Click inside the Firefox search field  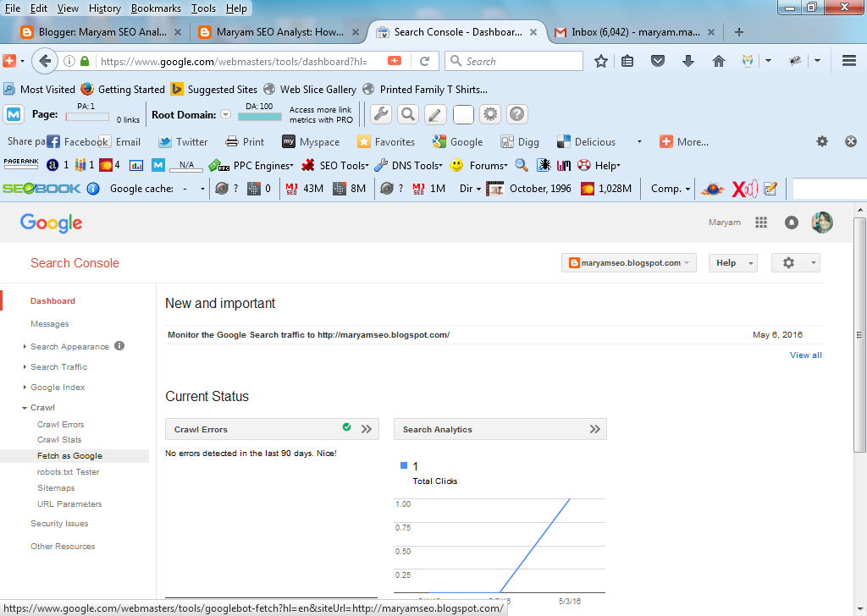512,60
